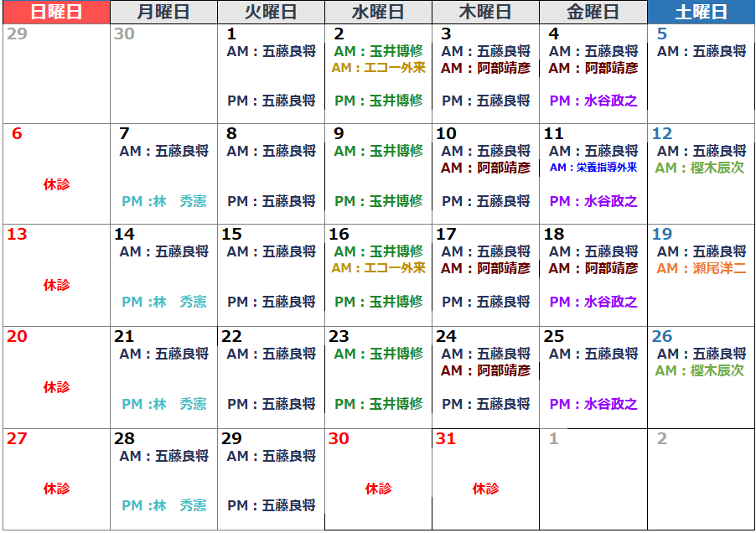756x533 pixels.
Task: Click PM 五藤良将 on the 15th
Action: point(272,302)
